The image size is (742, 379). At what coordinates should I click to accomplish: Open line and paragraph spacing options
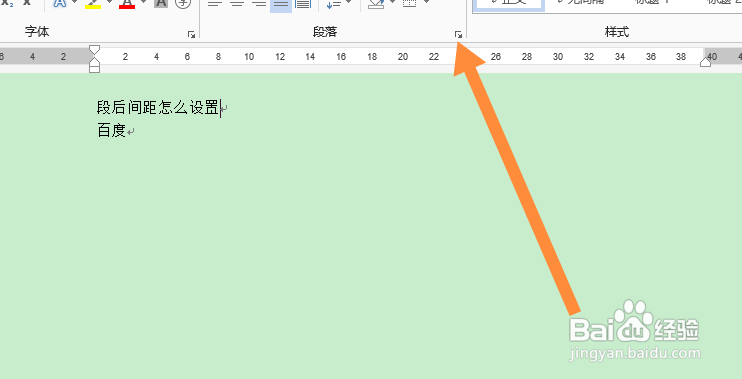(x=334, y=4)
